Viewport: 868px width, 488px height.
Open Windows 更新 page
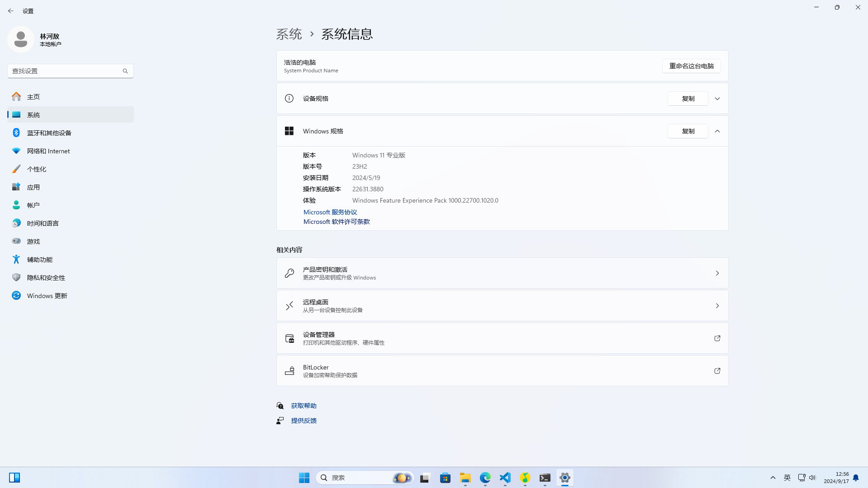tap(71, 296)
